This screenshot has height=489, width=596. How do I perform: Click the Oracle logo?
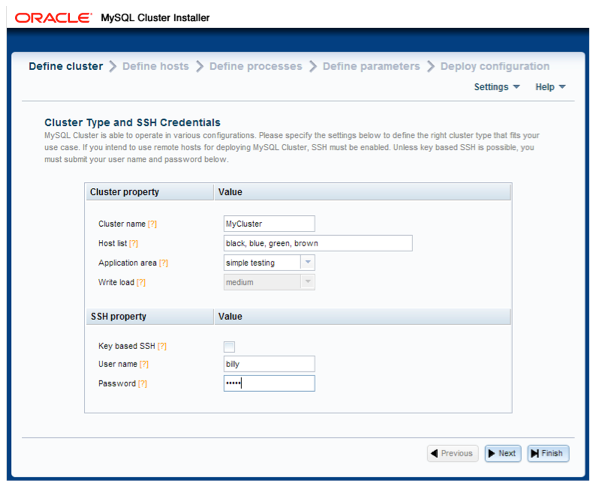pyautogui.click(x=53, y=18)
